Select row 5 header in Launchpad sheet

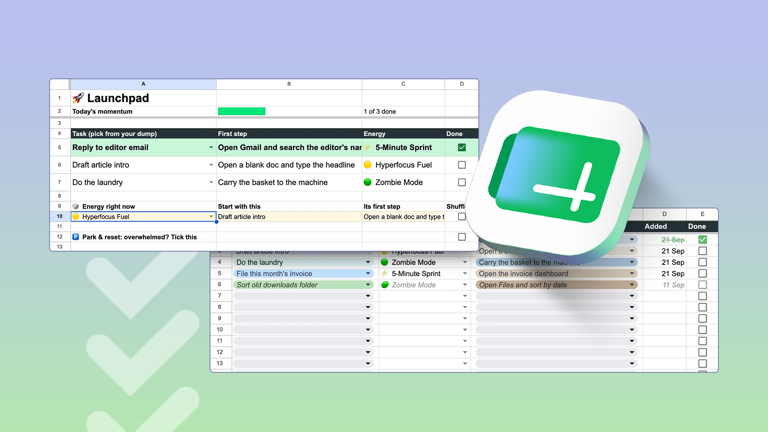(x=60, y=147)
